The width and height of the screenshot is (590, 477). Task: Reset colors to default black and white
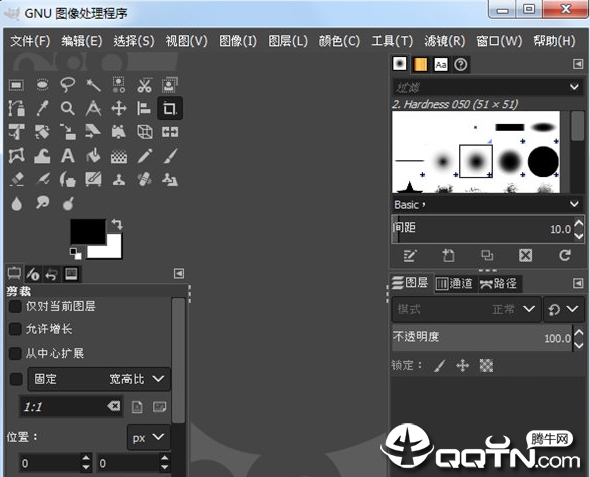76,254
